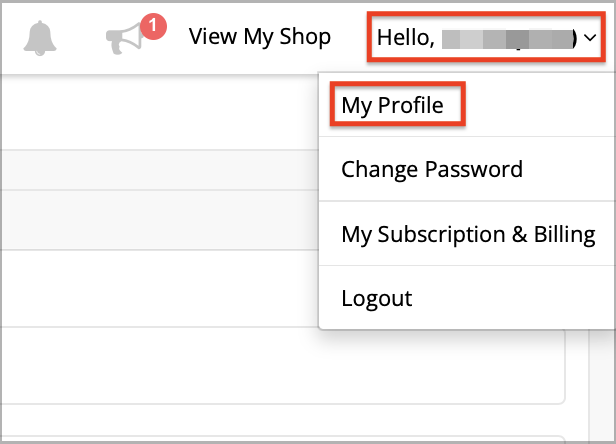Click the lower gray row left of the dropdown
The image size is (616, 444).
tap(159, 220)
